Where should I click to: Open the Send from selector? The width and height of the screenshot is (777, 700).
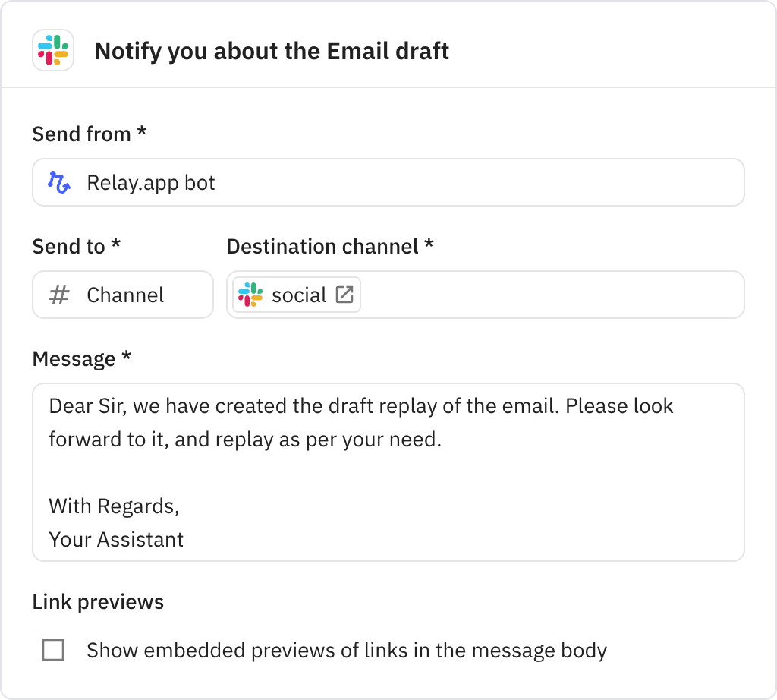[x=388, y=181]
